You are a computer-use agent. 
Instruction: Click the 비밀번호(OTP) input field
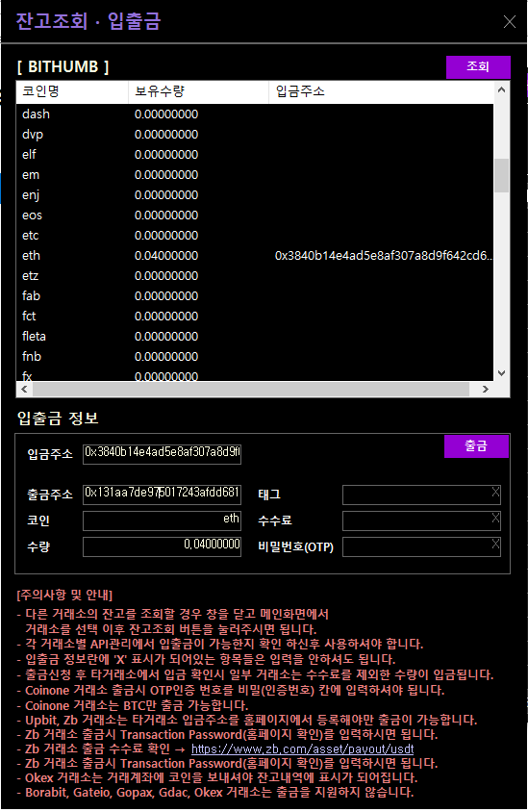tap(421, 546)
